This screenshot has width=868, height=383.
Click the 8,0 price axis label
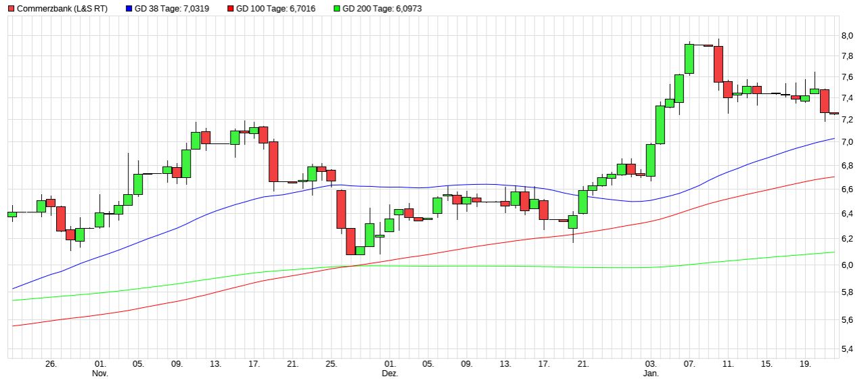click(847, 36)
